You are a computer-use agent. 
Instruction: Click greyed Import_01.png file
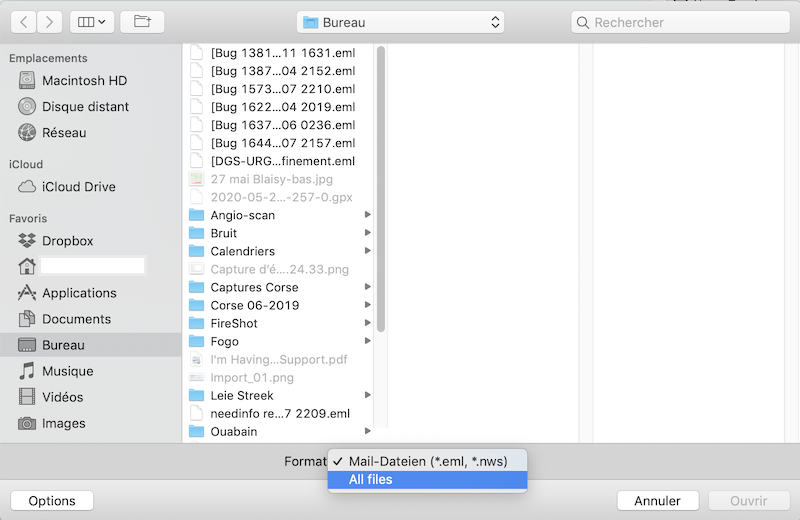pos(278,378)
